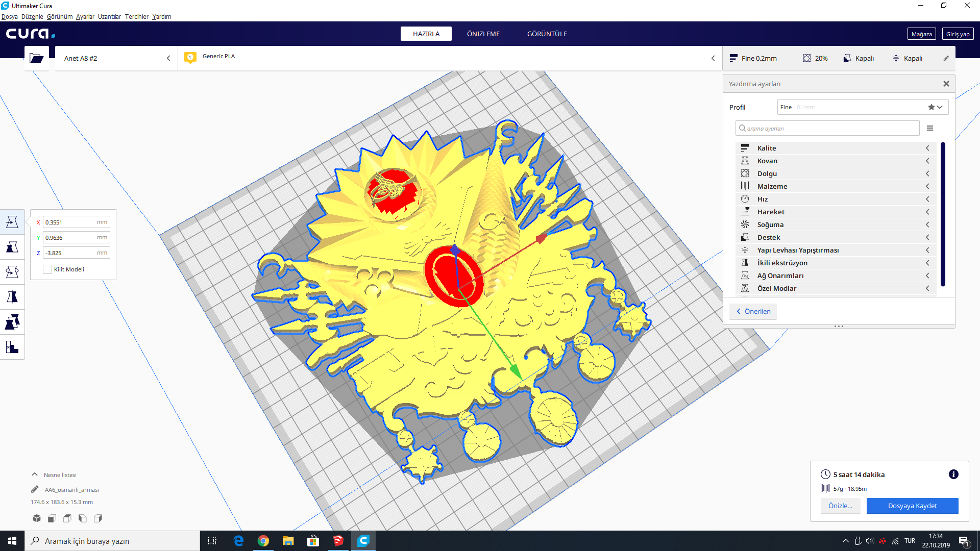Select the Support Blocker tool
Image resolution: width=980 pixels, height=551 pixels.
click(12, 347)
